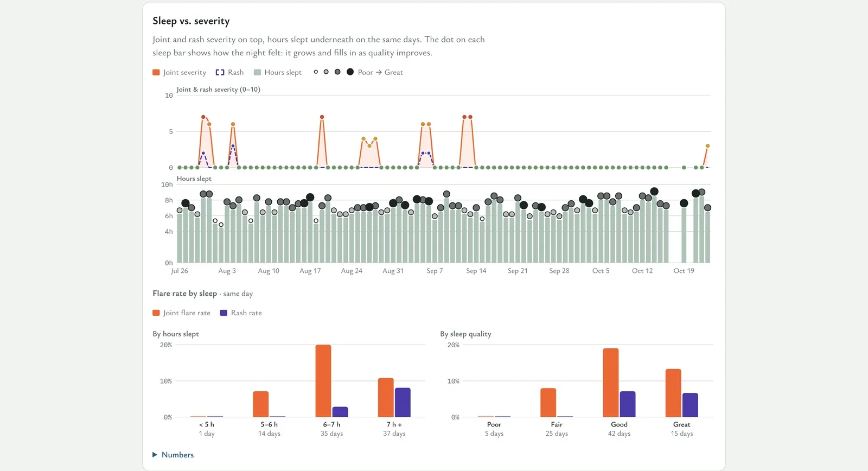
Task: Click the purple bar for Good quality
Action: point(628,404)
